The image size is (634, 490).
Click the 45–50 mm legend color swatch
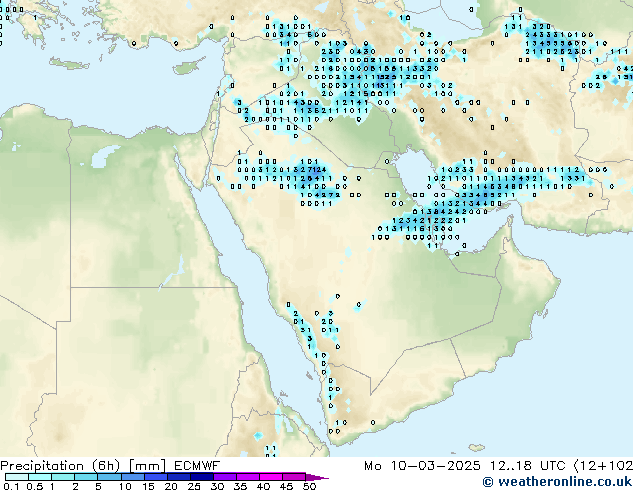click(x=294, y=477)
